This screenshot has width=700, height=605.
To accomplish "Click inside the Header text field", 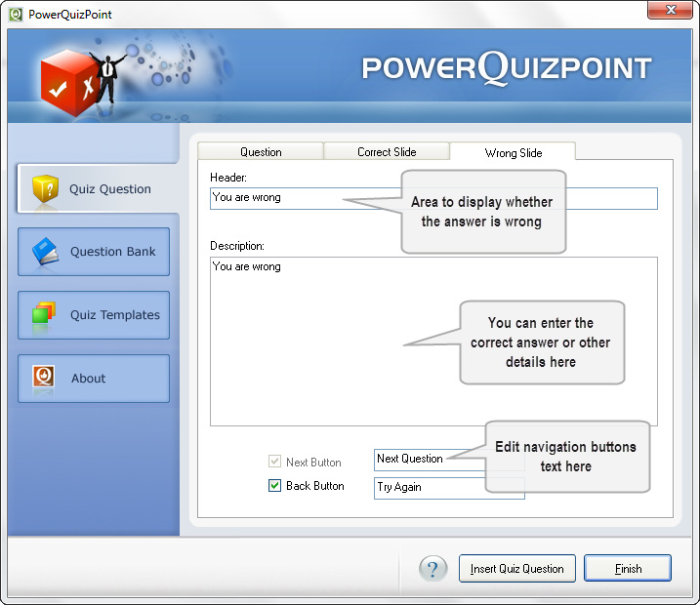I will coord(293,198).
